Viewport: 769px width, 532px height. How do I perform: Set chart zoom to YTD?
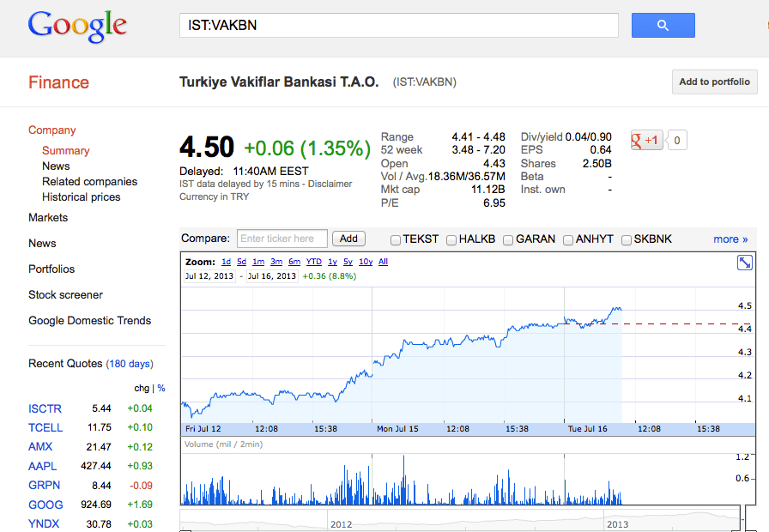(x=314, y=262)
